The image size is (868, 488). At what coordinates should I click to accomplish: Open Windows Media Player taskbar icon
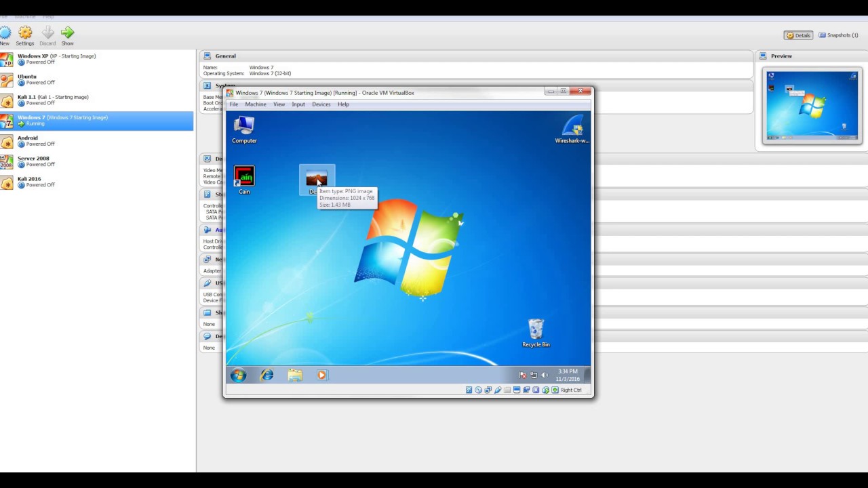tap(322, 375)
